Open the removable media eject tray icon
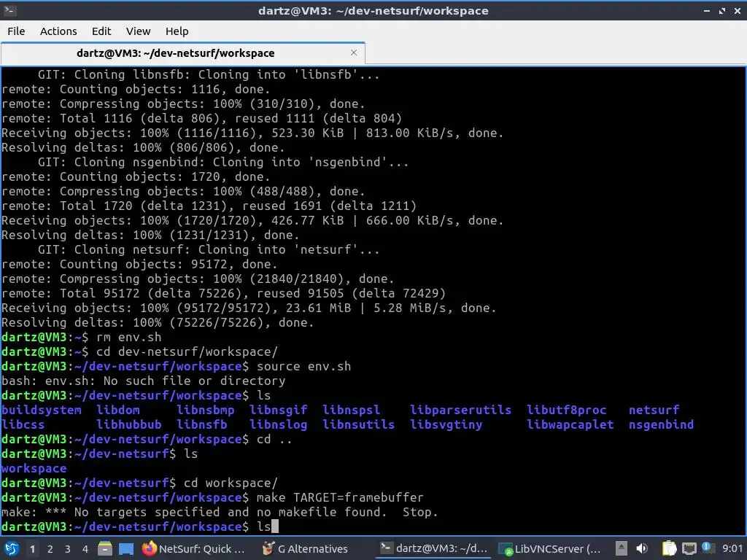The image size is (747, 560). [x=621, y=548]
